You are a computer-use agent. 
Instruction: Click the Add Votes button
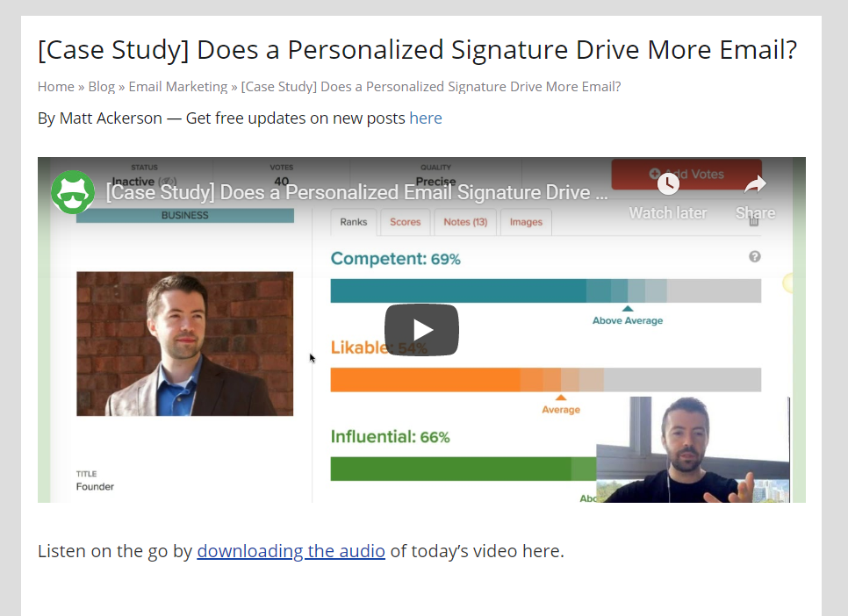click(x=686, y=174)
